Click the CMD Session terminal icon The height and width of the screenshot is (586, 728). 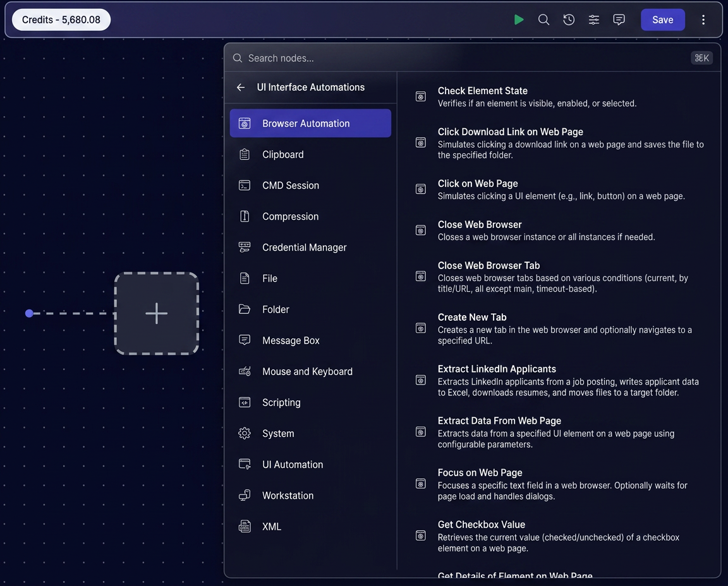coord(245,186)
